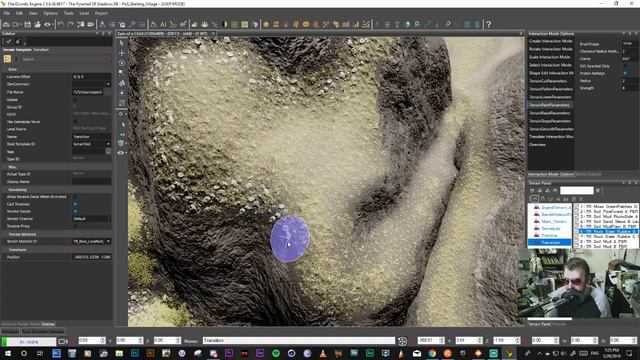Toggle Allow Receive Decal When Animated checkbox
This screenshot has height=360, width=640.
[75, 197]
